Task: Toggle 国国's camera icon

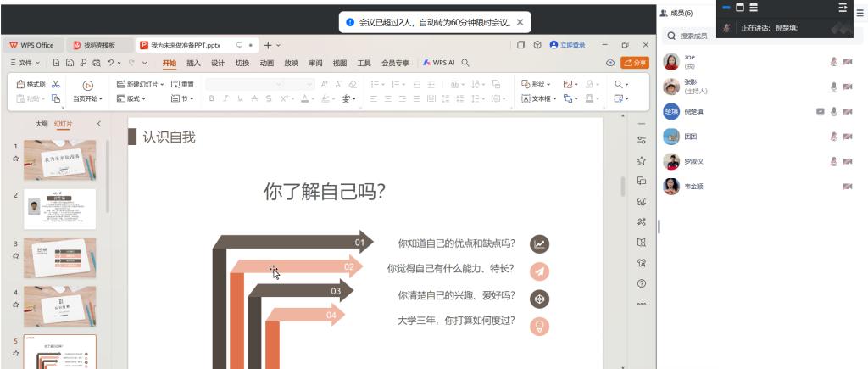Action: 848,137
